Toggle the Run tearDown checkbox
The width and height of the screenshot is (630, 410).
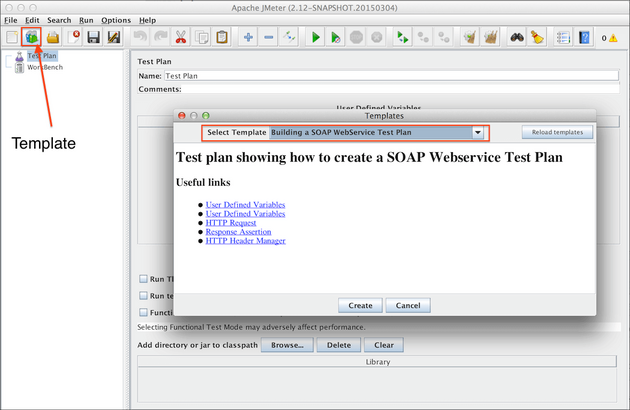click(143, 296)
